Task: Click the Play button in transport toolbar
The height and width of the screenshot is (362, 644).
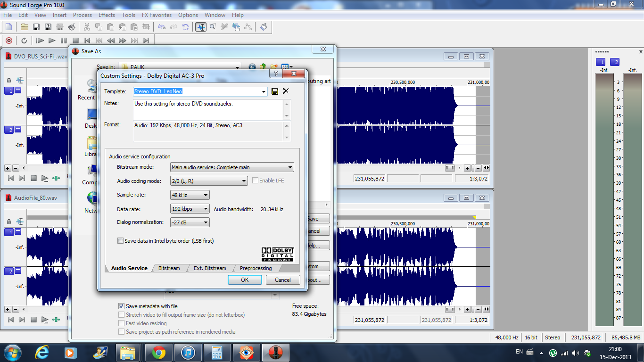Action: 52,41
